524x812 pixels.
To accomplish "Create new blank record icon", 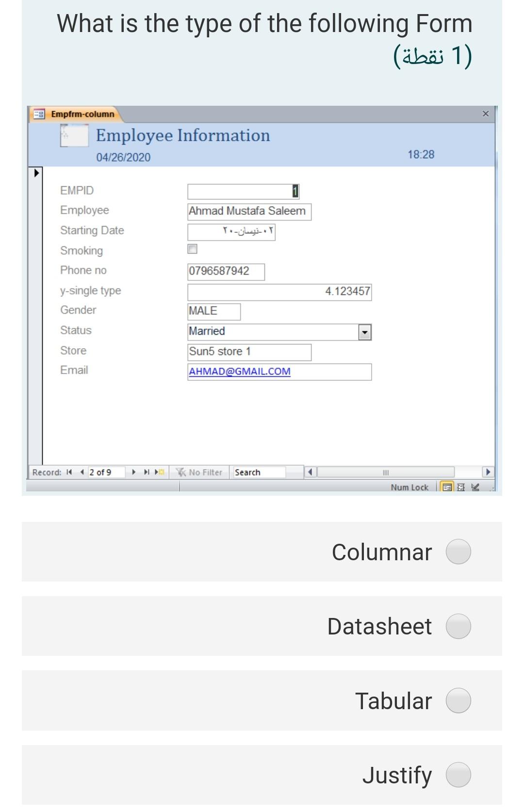I will (159, 472).
